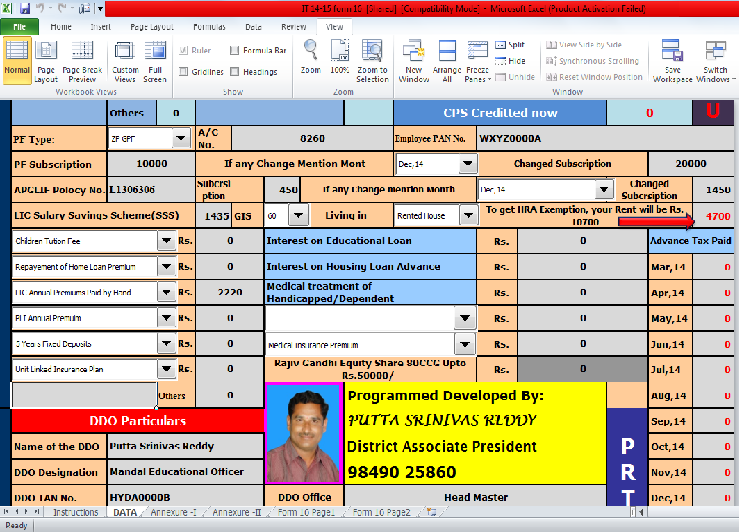Go to last sheet navigation arrow
739x532 pixels.
[x=37, y=512]
